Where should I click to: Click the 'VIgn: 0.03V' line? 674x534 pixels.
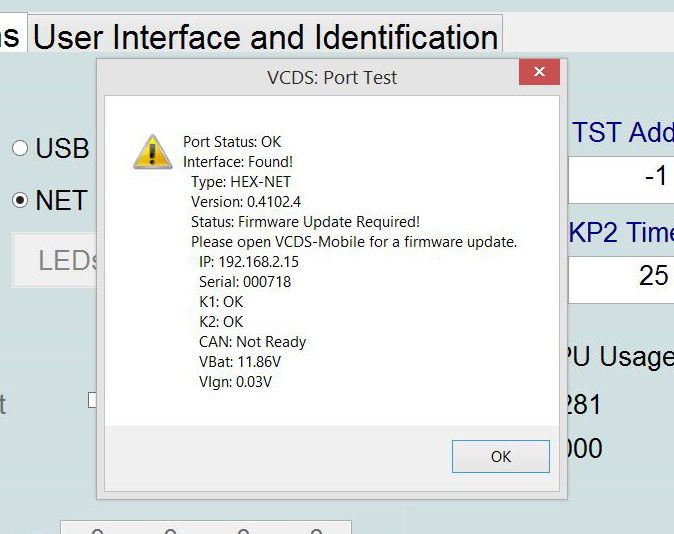(236, 382)
